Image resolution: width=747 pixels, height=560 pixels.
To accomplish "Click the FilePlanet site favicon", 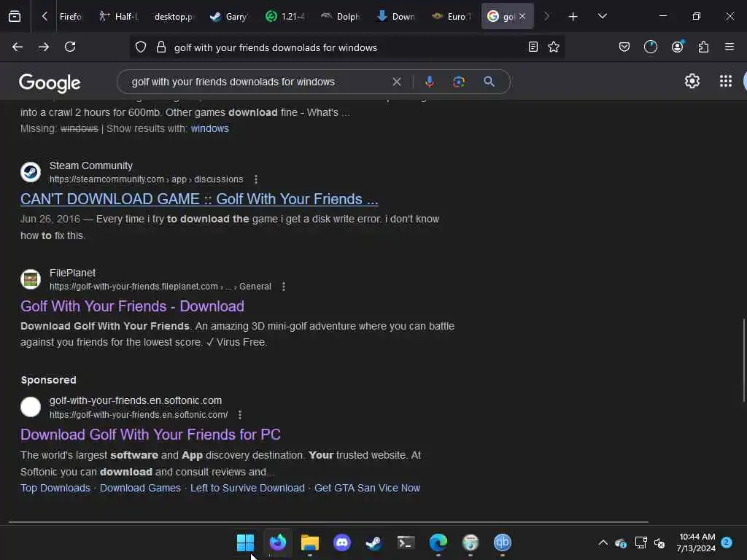I will click(x=31, y=279).
